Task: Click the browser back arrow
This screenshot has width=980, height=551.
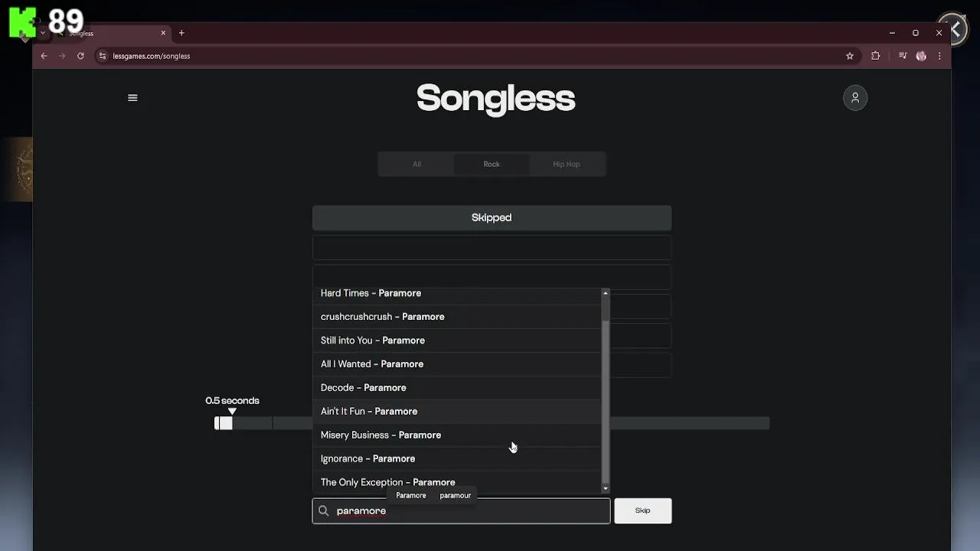Action: (x=44, y=56)
